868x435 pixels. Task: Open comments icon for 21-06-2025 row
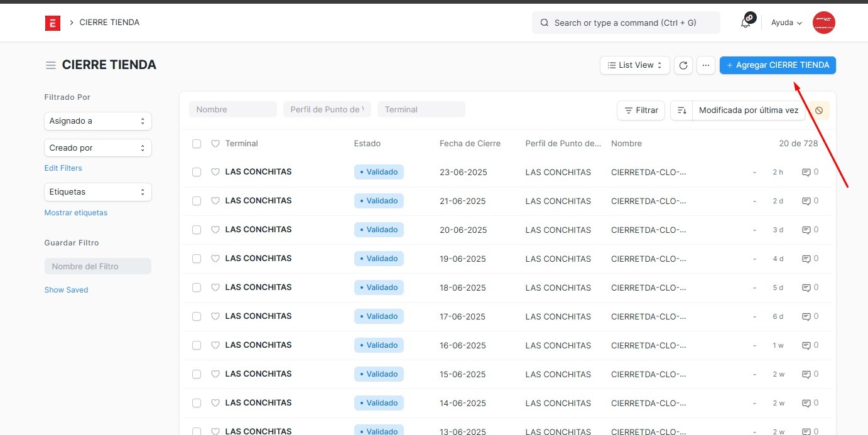coord(806,201)
